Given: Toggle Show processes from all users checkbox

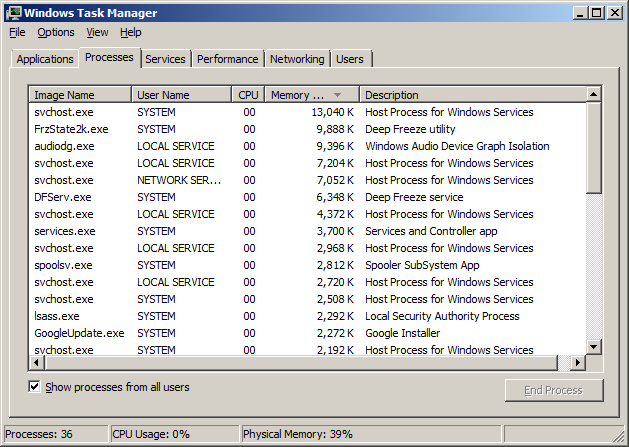Looking at the screenshot, I should point(35,387).
